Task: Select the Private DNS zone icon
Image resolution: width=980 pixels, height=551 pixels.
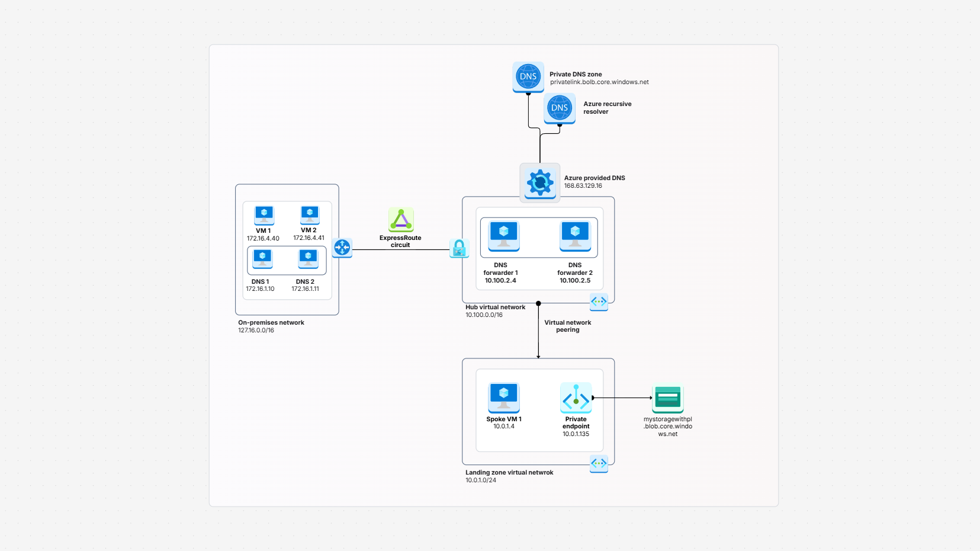Action: [528, 77]
